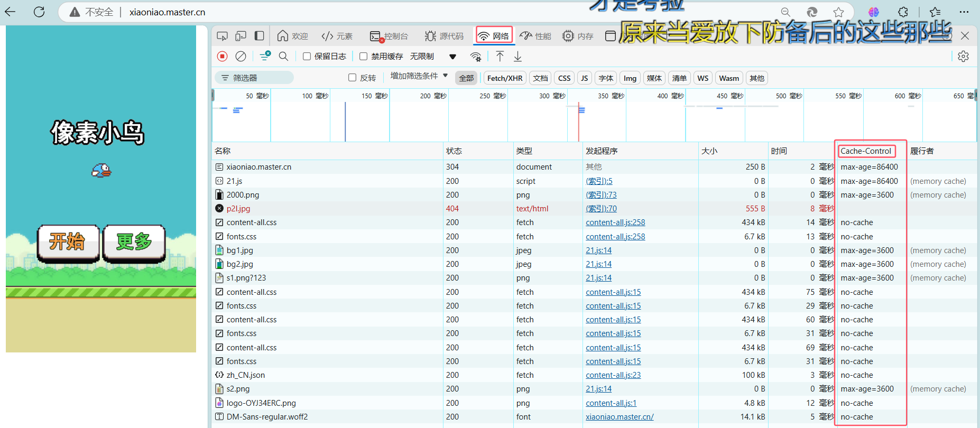Viewport: 980px width, 428px height.
Task: Open the 控制台 tab
Action: [x=389, y=36]
